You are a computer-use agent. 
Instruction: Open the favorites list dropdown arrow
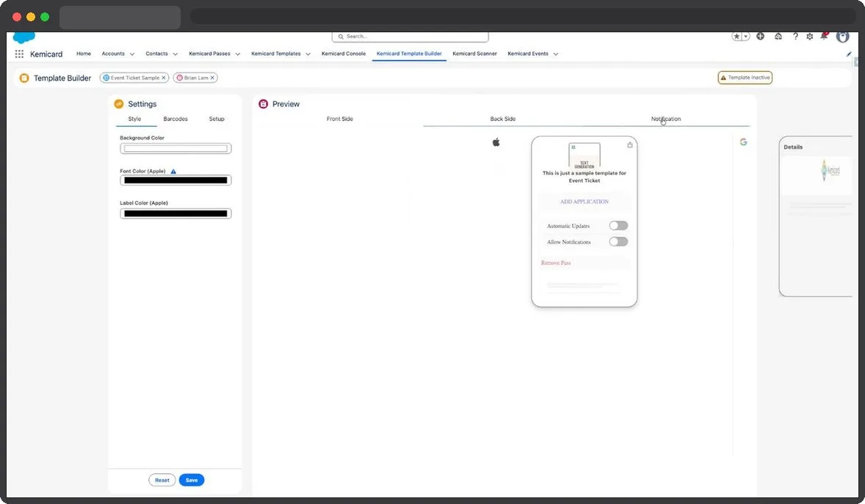coord(746,37)
